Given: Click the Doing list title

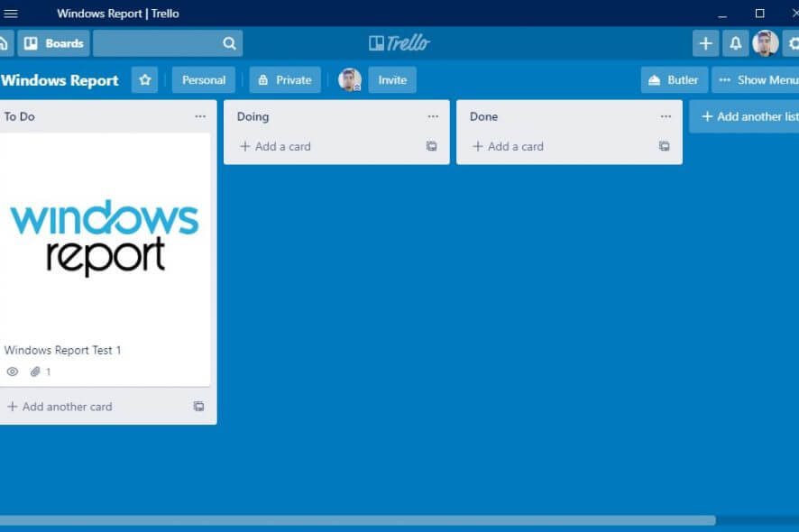Looking at the screenshot, I should coord(253,116).
